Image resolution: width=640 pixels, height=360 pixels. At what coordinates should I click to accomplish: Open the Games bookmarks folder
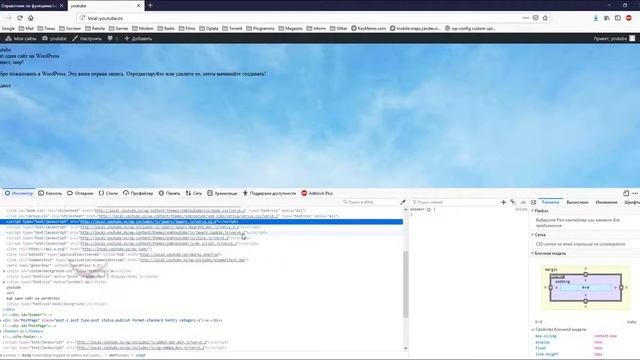point(118,29)
